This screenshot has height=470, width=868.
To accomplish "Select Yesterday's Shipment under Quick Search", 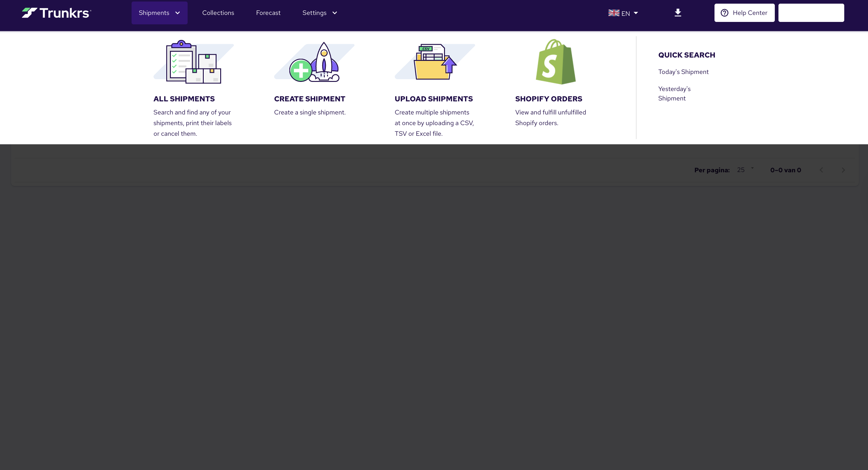I will click(x=674, y=93).
